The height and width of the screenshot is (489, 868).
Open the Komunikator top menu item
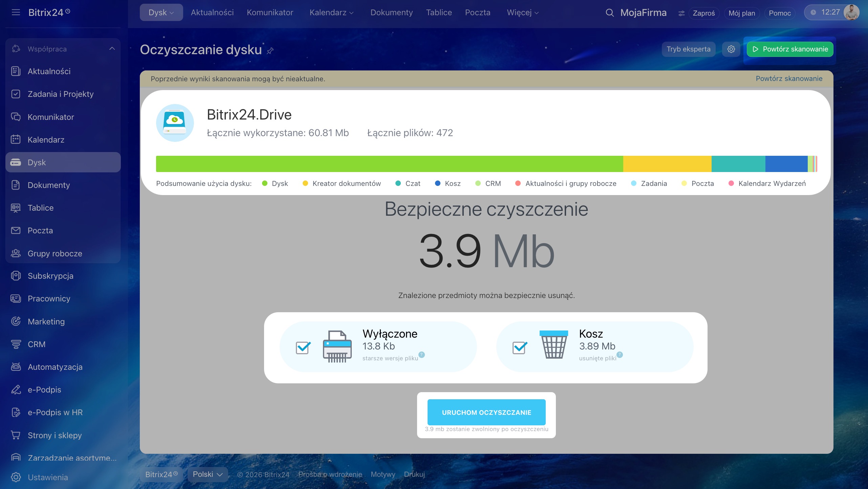(270, 13)
